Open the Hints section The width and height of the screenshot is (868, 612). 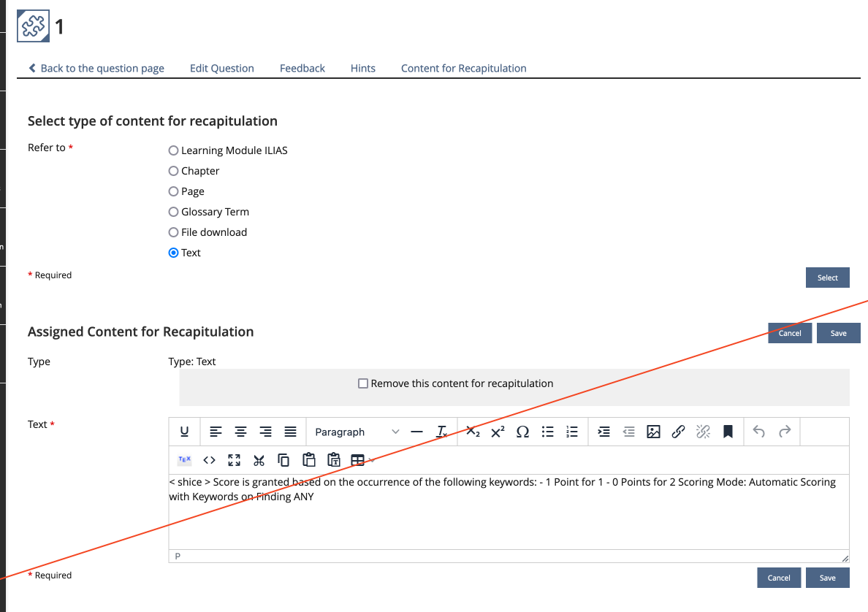point(362,68)
